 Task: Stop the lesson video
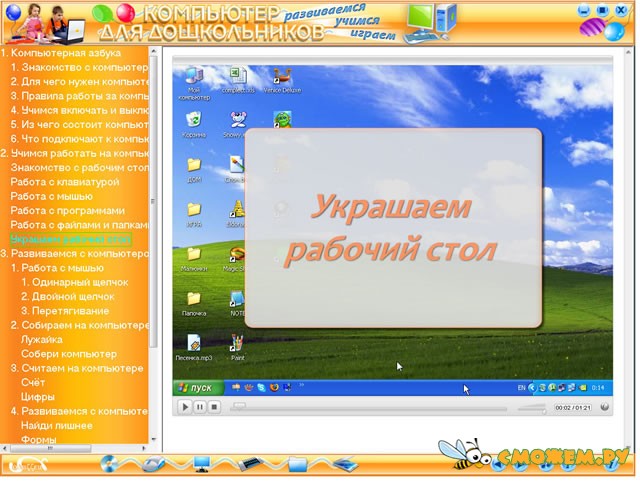pyautogui.click(x=214, y=407)
